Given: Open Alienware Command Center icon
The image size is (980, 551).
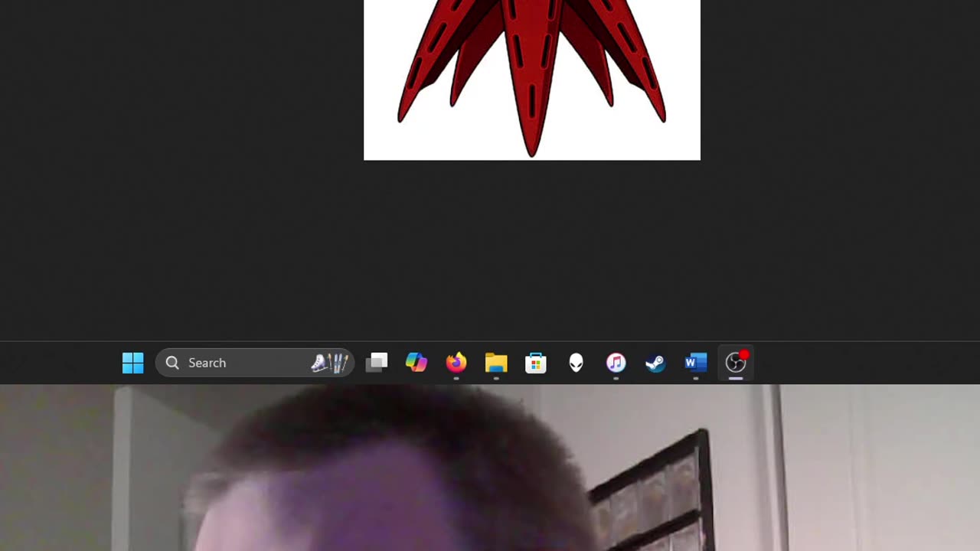Looking at the screenshot, I should pos(576,363).
